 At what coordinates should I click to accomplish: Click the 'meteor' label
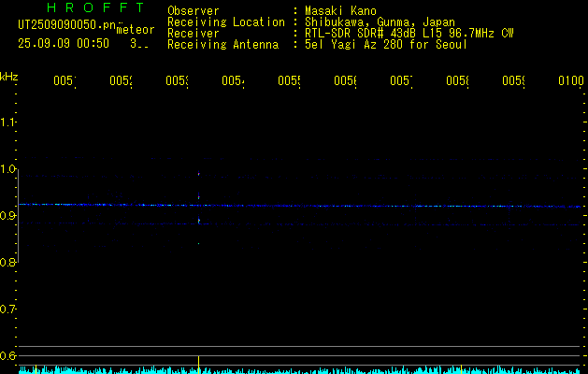click(136, 30)
